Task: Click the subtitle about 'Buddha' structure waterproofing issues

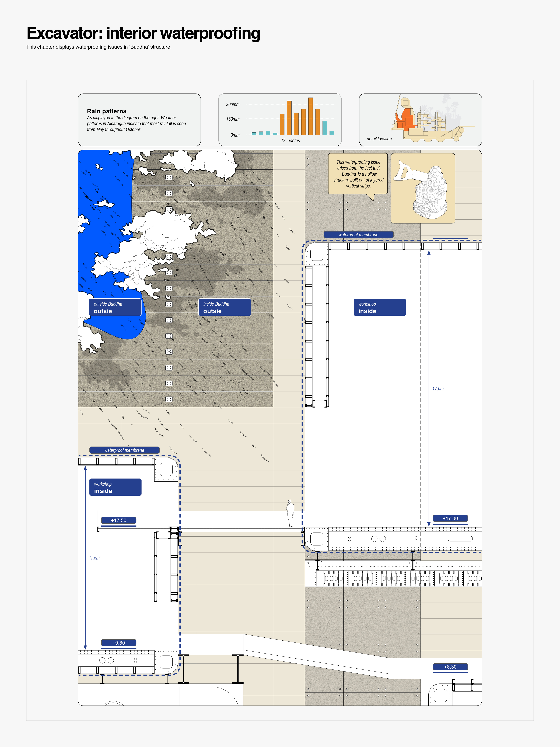Action: (x=99, y=47)
